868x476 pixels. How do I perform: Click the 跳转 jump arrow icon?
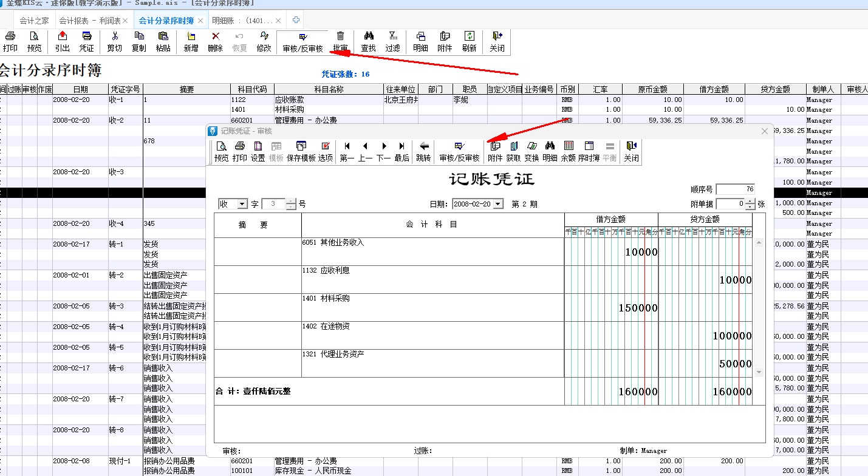pyautogui.click(x=424, y=151)
